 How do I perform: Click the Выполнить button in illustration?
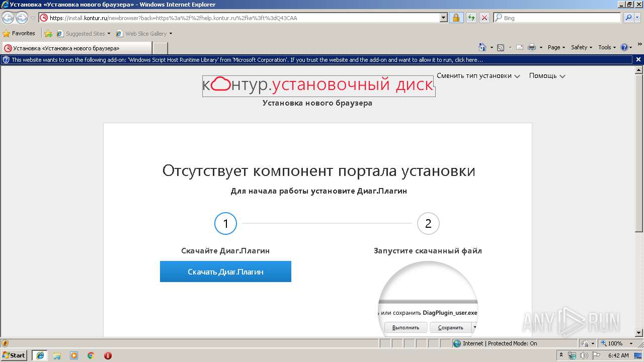click(406, 327)
